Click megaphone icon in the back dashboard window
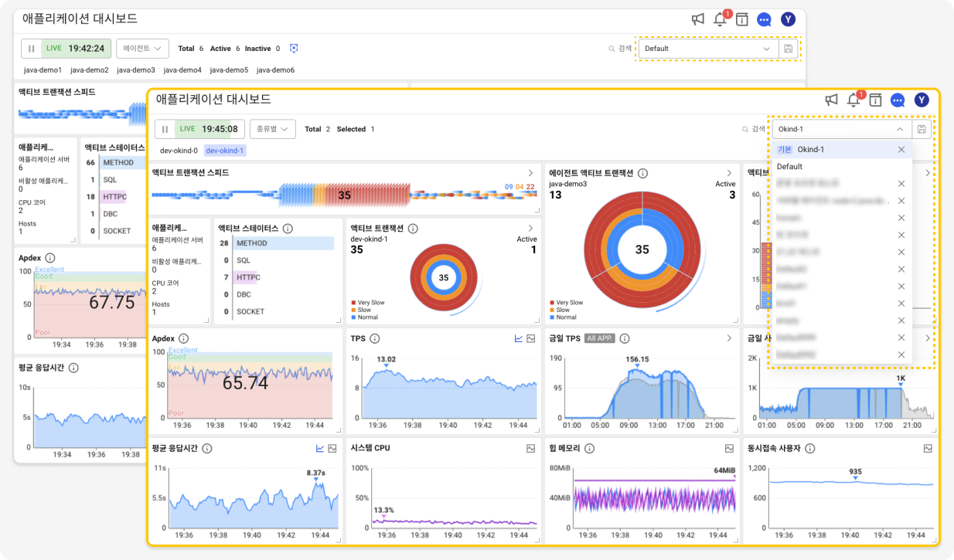Image resolution: width=954 pixels, height=560 pixels. [x=698, y=19]
